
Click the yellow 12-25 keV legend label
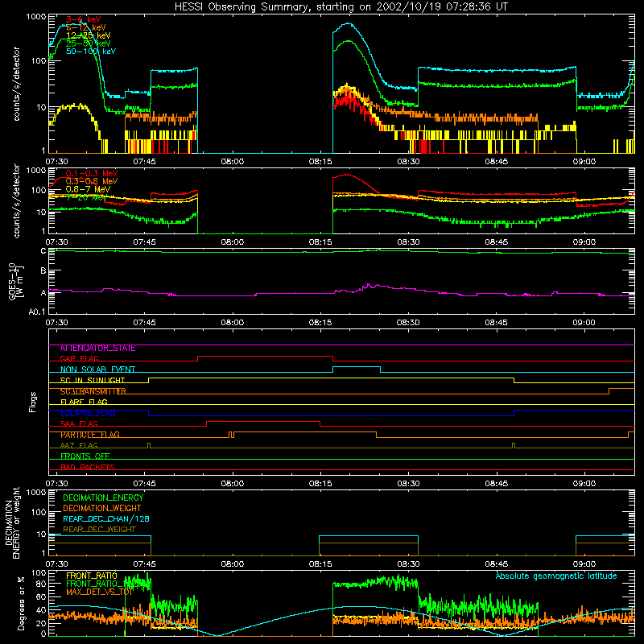click(x=89, y=35)
